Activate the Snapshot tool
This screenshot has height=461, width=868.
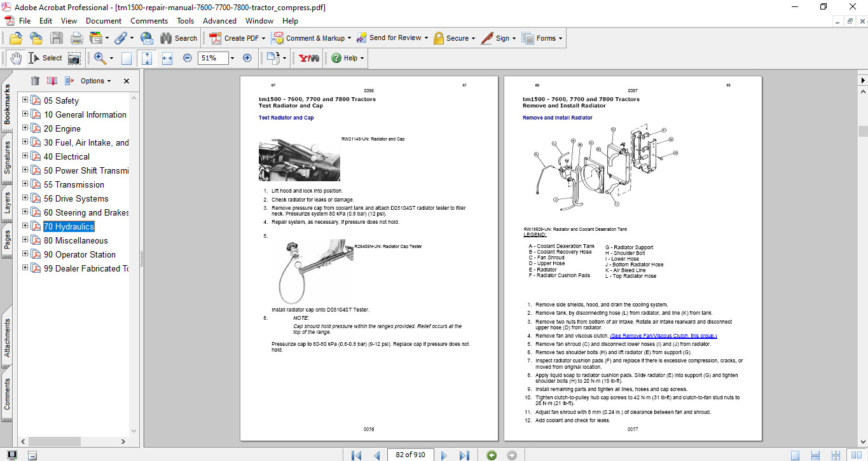pos(74,58)
